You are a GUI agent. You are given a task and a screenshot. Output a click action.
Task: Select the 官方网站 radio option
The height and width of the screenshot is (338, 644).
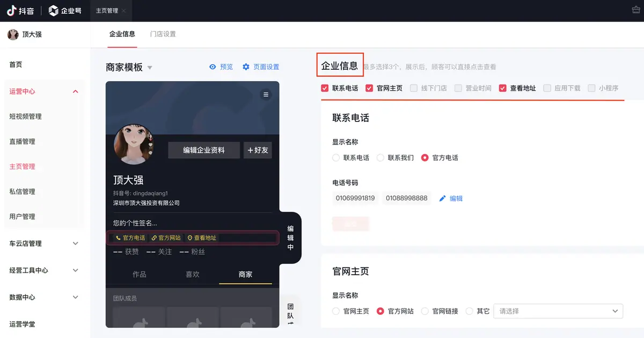pyautogui.click(x=380, y=311)
